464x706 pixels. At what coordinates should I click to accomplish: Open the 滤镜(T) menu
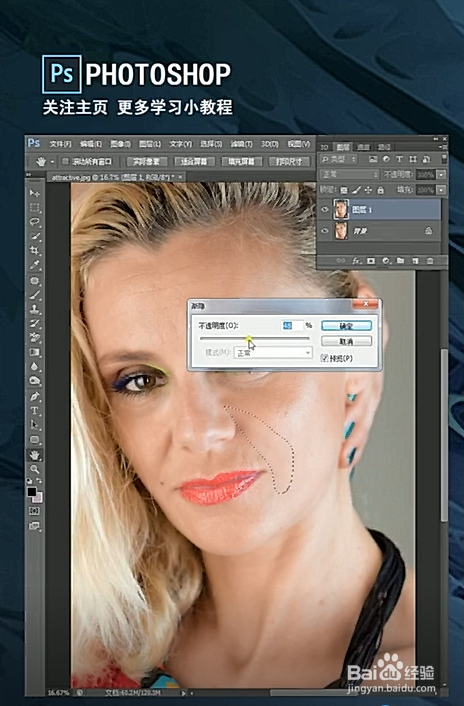[241, 144]
